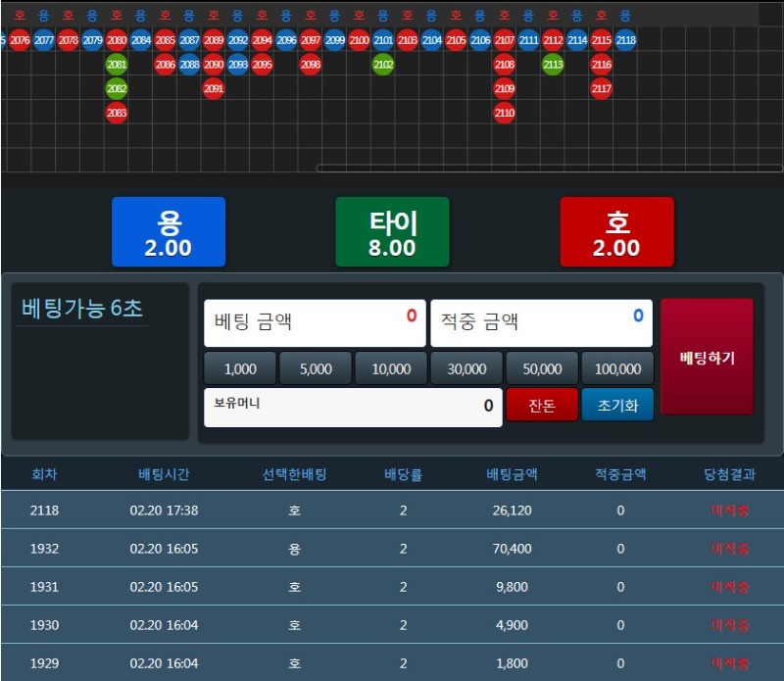Click the 용 selection in row 1932
Screen dimensions: 784x681
(295, 549)
